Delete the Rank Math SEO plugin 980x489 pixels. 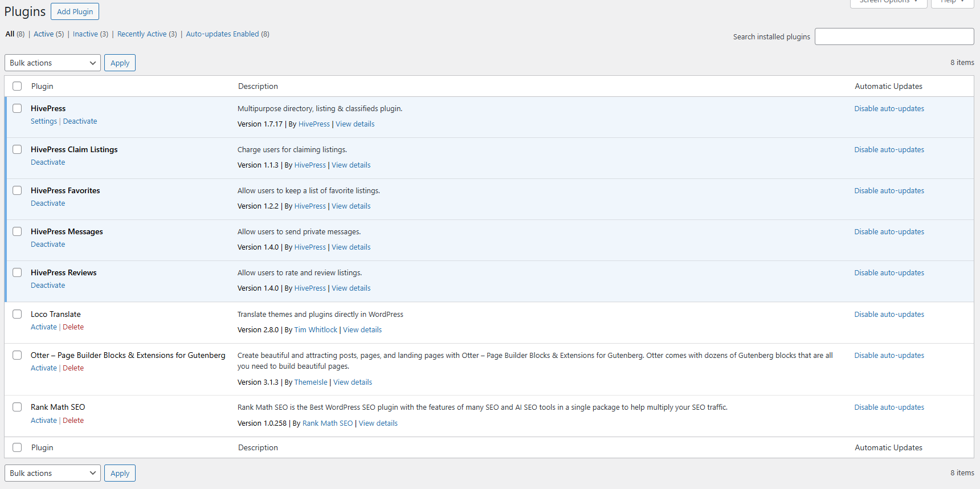click(73, 421)
